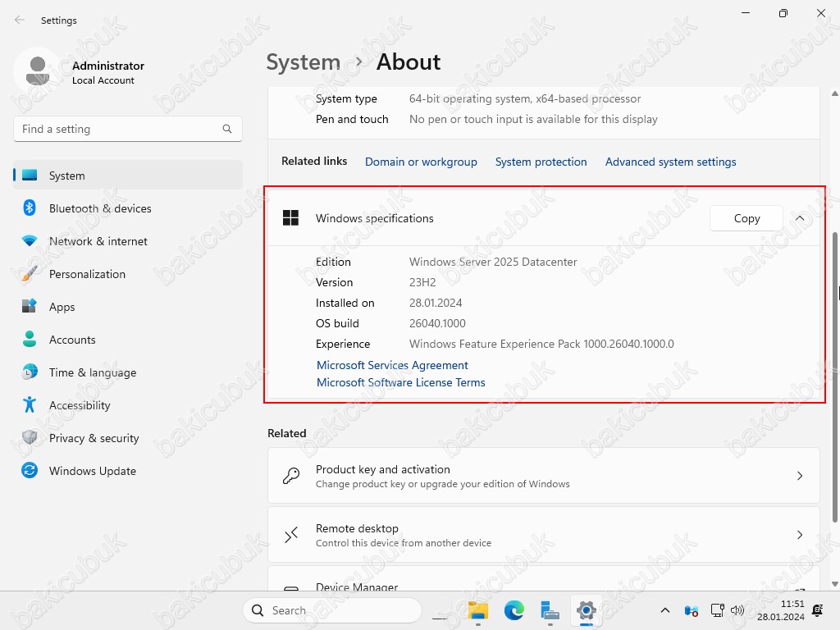Select Personalization in sidebar
The height and width of the screenshot is (630, 840).
tap(128, 273)
